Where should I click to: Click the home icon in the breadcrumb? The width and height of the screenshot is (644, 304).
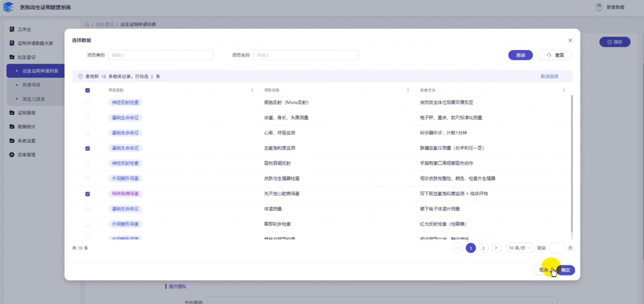tap(87, 24)
